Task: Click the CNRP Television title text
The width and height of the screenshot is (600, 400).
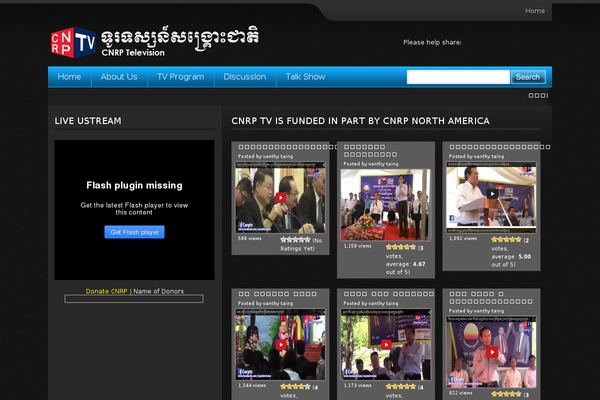Action: [x=133, y=53]
